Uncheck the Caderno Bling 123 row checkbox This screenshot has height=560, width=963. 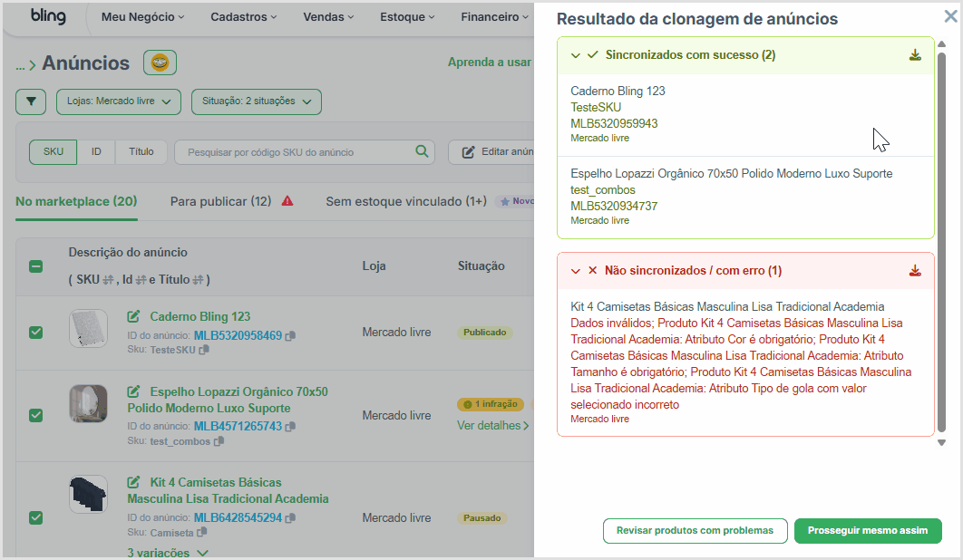(x=35, y=333)
